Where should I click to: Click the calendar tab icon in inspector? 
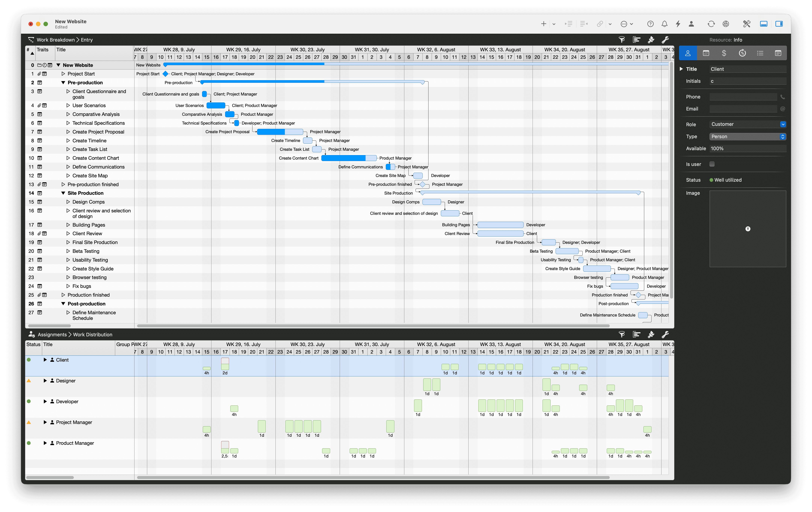tap(706, 53)
